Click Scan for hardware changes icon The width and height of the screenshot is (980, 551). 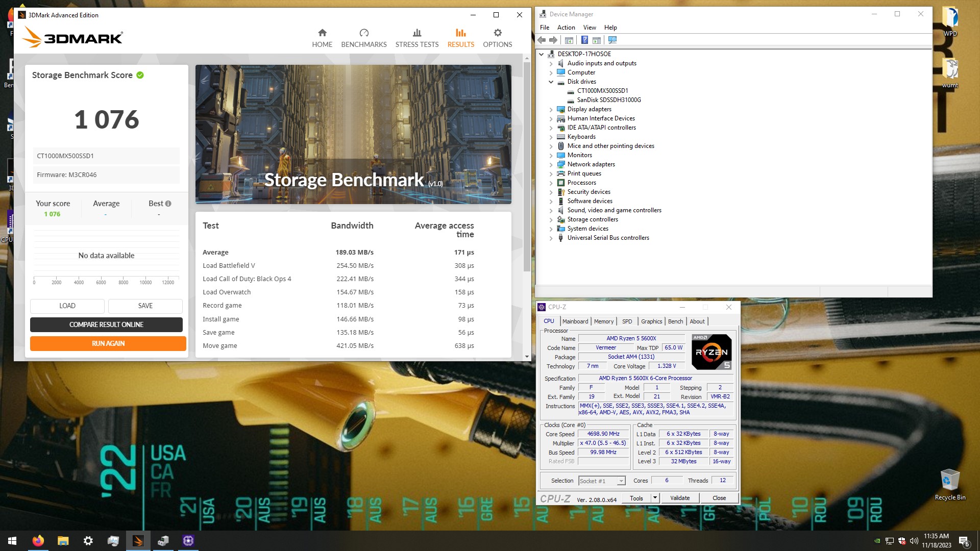(612, 40)
